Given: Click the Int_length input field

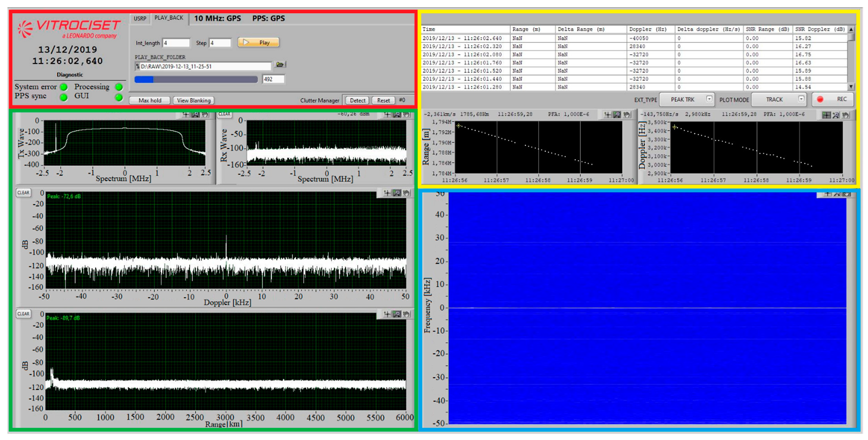Looking at the screenshot, I should [176, 43].
